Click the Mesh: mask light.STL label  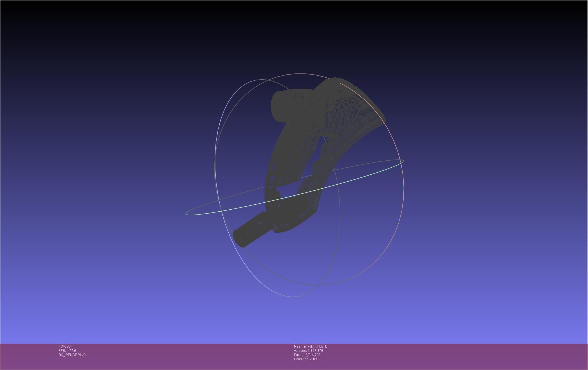310,346
